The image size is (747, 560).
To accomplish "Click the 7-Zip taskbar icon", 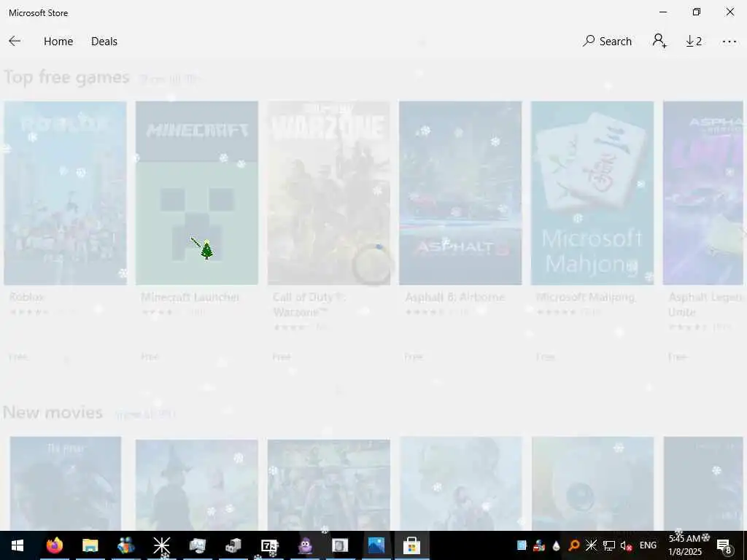I will coord(269,545).
